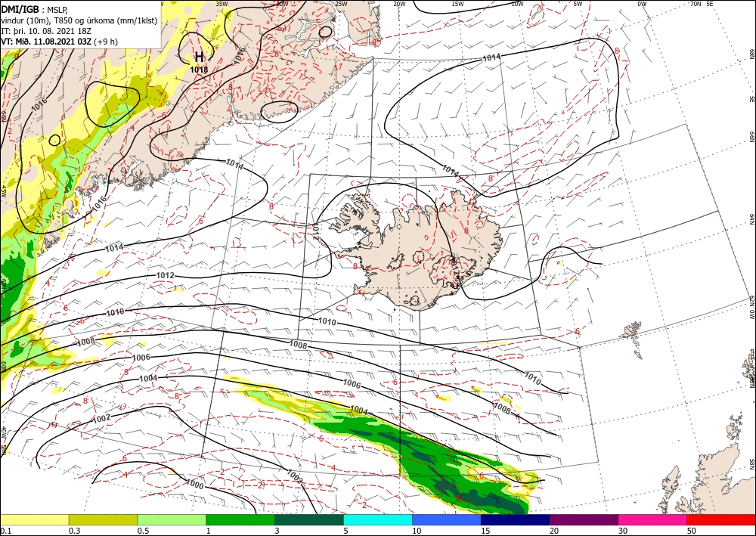Click the purple 20–30 legend swatch
Image resolution: width=756 pixels, height=536 pixels.
(x=584, y=519)
